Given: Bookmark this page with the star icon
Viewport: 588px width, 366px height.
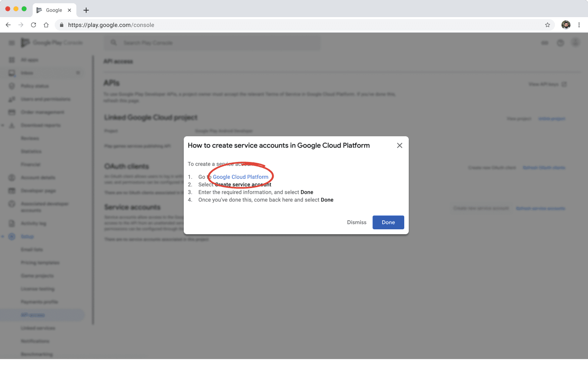Looking at the screenshot, I should [x=548, y=25].
